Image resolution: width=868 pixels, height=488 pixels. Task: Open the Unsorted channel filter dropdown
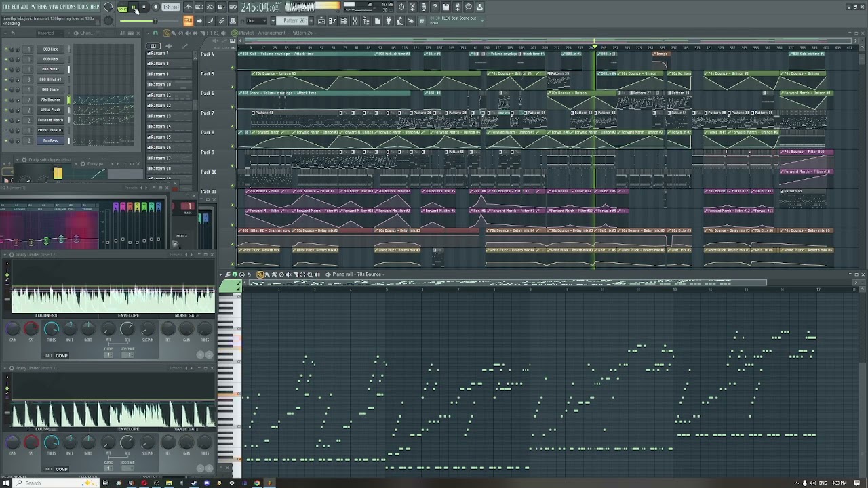pyautogui.click(x=50, y=33)
